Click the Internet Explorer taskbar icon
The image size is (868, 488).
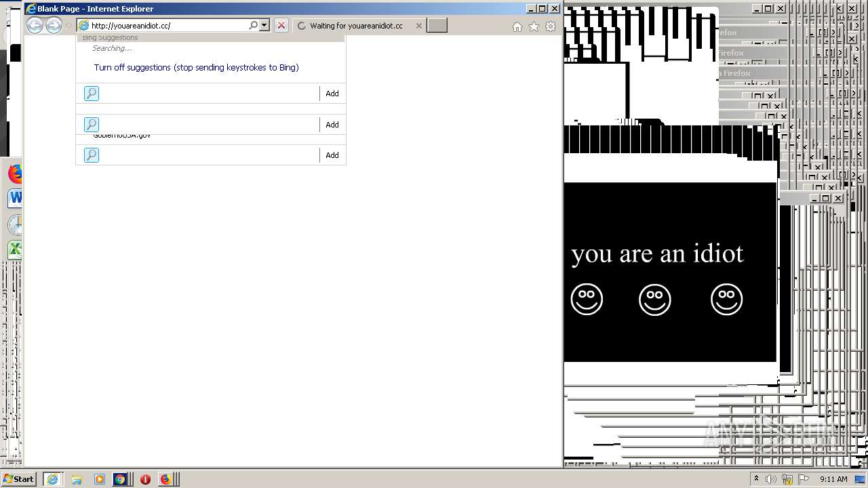(x=52, y=479)
